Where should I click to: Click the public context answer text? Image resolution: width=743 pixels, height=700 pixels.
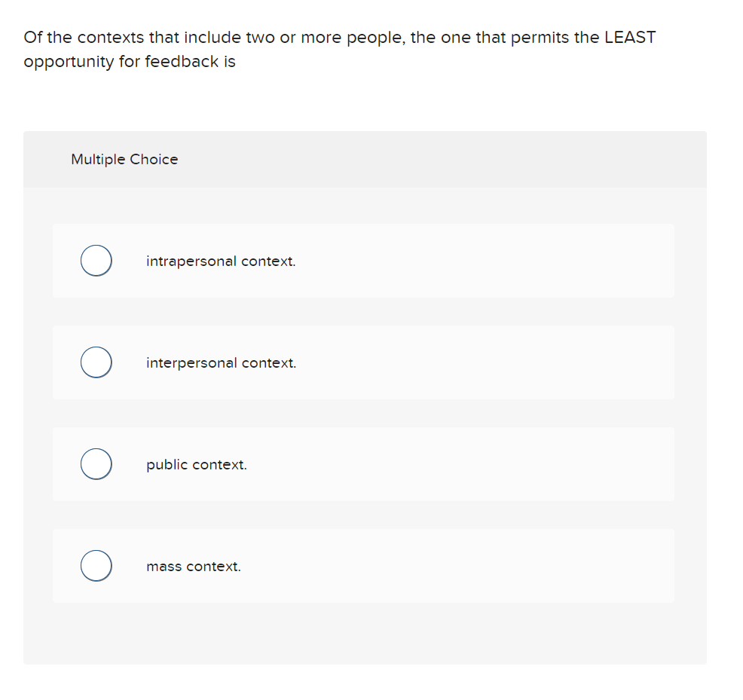(x=196, y=464)
